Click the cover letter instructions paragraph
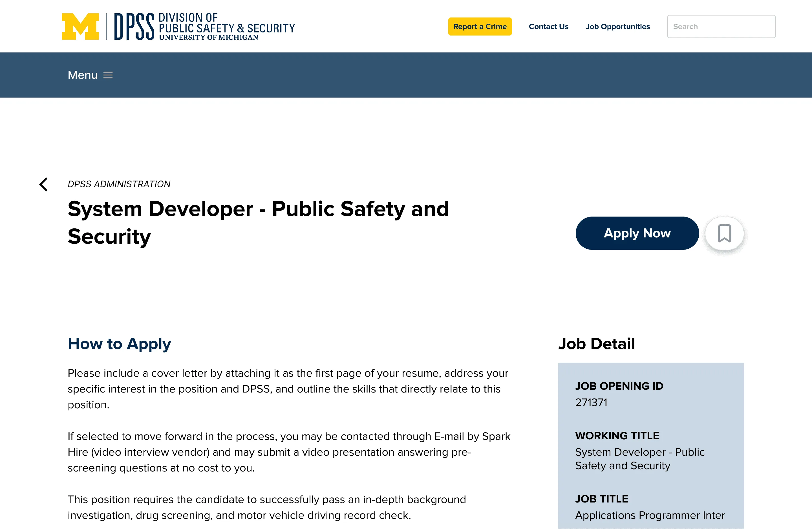 coord(288,389)
